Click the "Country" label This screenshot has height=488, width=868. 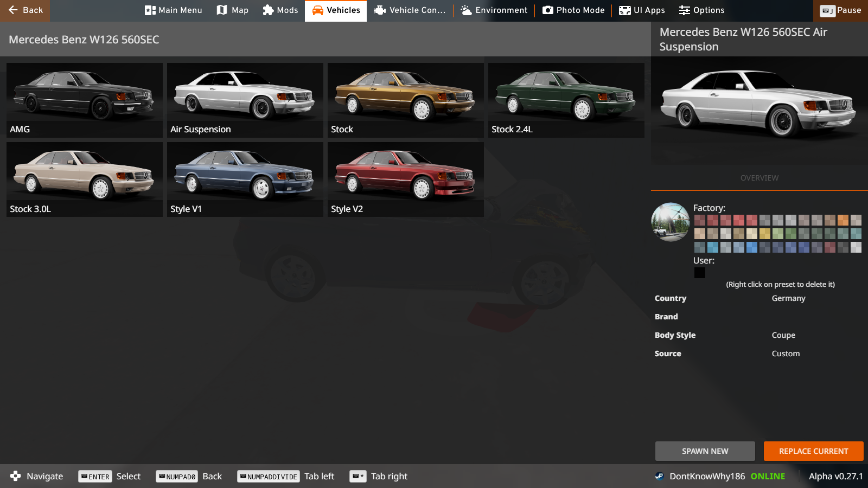(x=671, y=298)
